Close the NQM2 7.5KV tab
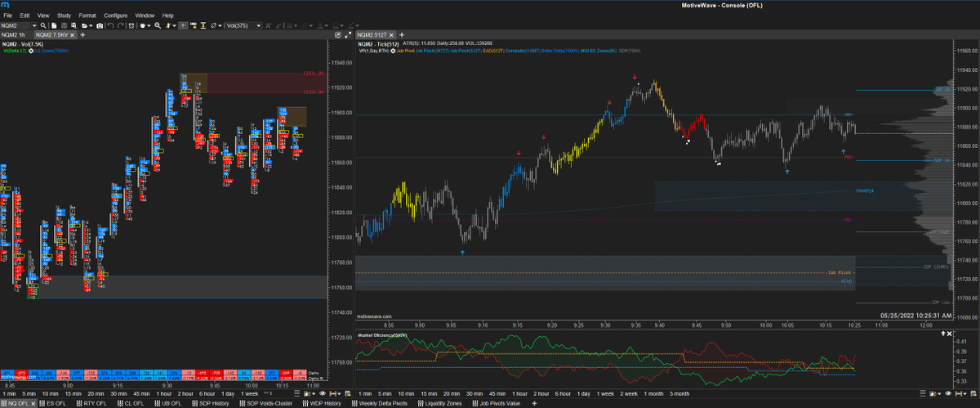This screenshot has width=980, height=408. click(x=72, y=35)
